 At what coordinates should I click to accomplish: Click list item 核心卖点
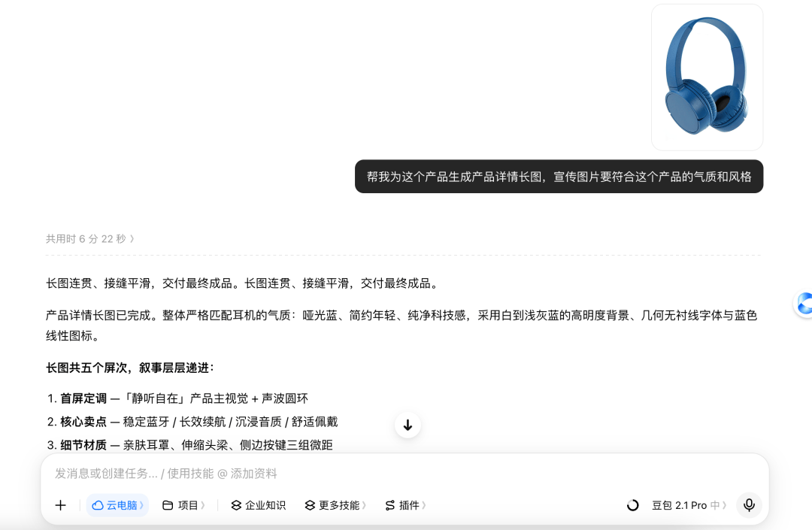tap(192, 422)
